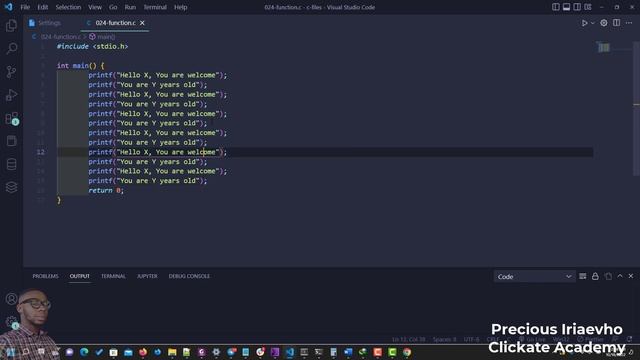Open the Selection menu
This screenshot has height=360, width=640.
point(68,7)
